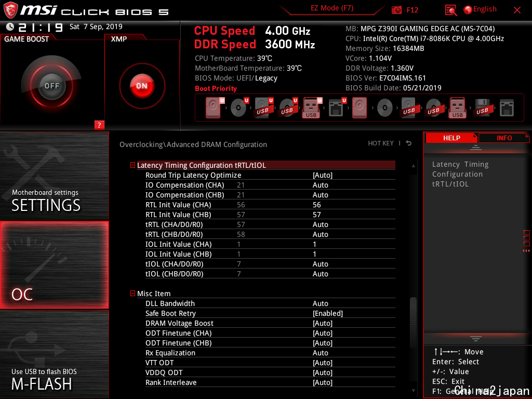Select RTL Init Value (CHA) field showing 56
The image size is (532, 399).
tap(316, 205)
